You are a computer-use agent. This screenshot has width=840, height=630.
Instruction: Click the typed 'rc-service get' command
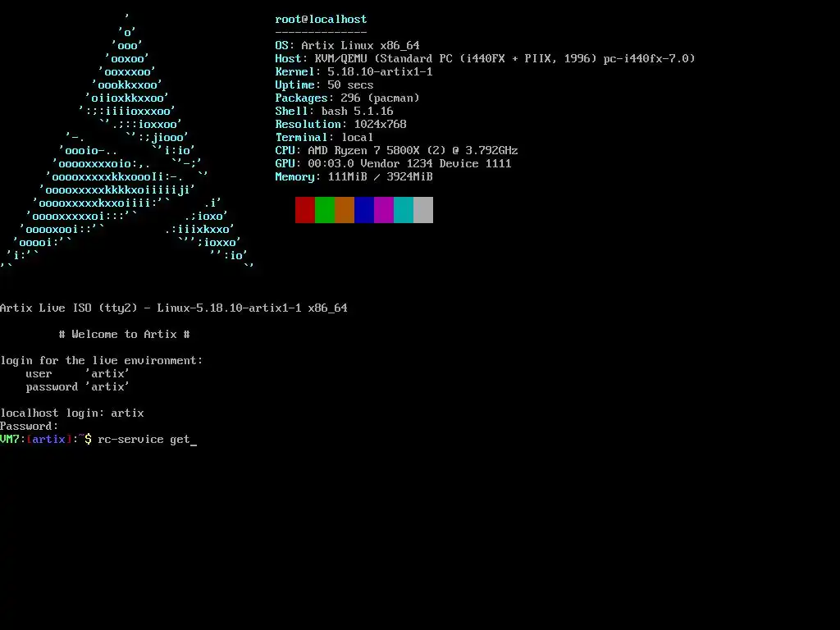[144, 440]
